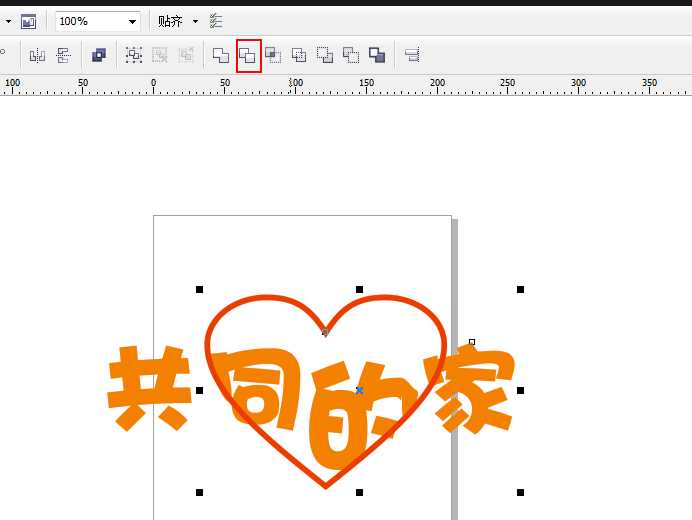This screenshot has height=520, width=692.
Task: Click the Simplify shaping icon
Action: (299, 55)
